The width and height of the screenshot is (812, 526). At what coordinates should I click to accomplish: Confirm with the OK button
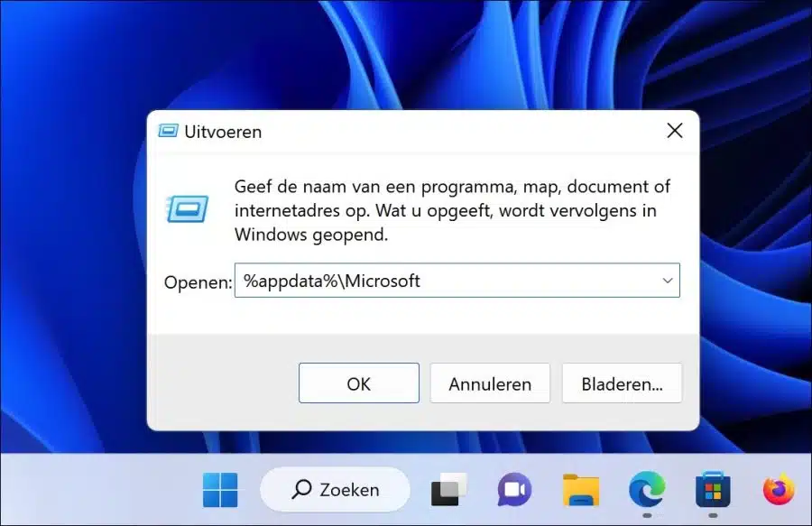coord(359,383)
